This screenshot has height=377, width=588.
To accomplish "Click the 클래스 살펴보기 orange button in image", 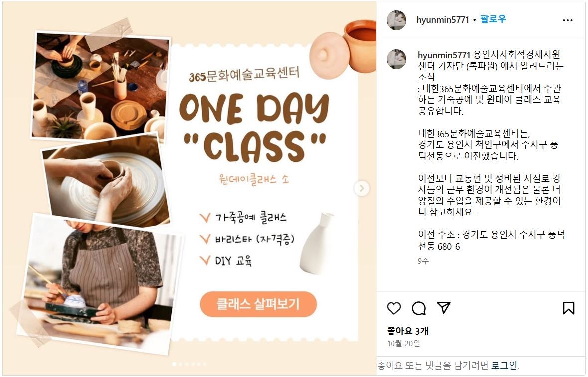I will tap(258, 304).
